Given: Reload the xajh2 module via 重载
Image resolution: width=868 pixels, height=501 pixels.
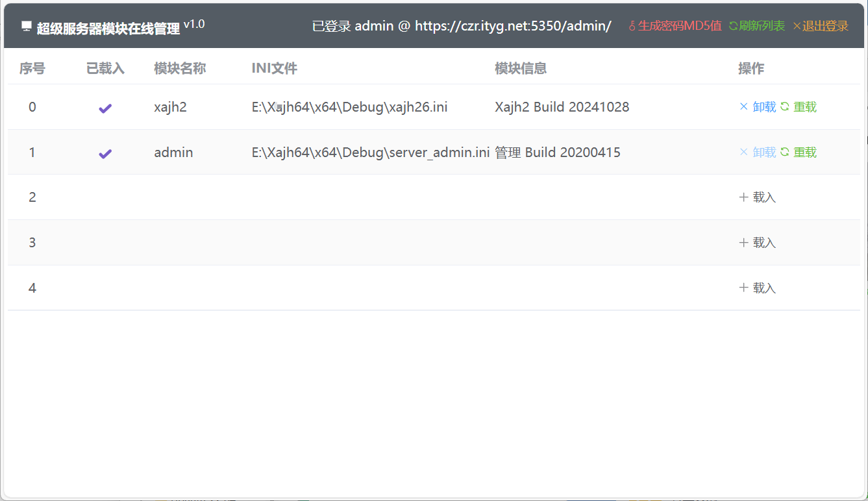Looking at the screenshot, I should click(x=799, y=107).
